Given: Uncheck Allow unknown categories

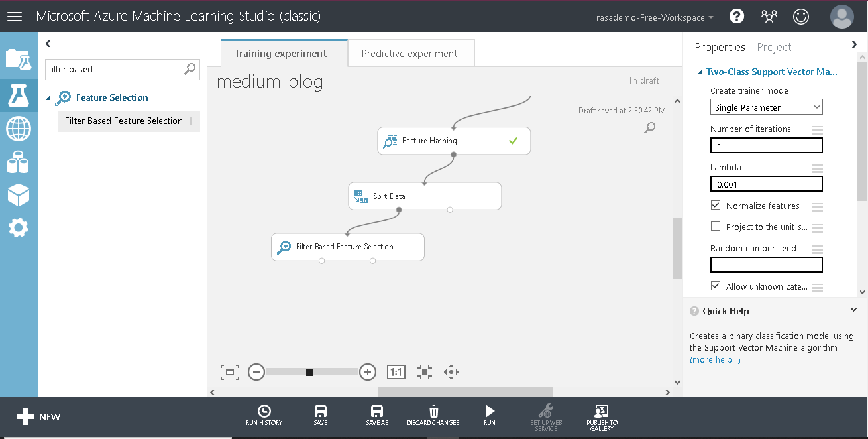Looking at the screenshot, I should click(715, 286).
